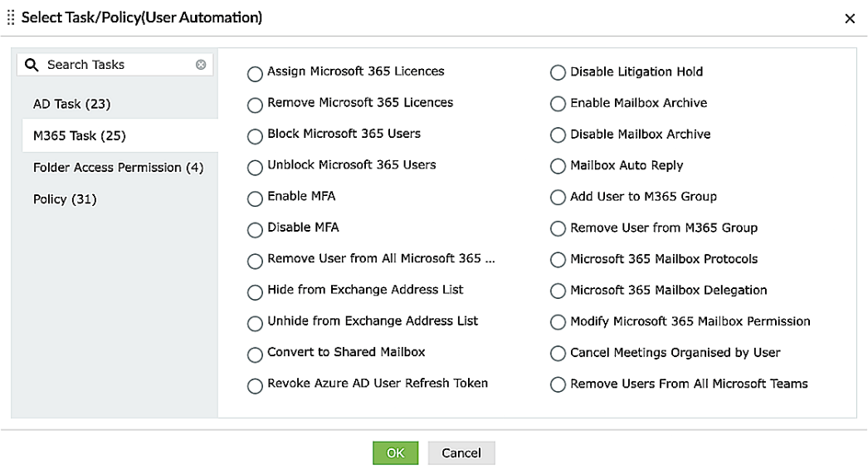868x475 pixels.
Task: Pick Convert to Shared Mailbox radio
Action: pos(255,355)
